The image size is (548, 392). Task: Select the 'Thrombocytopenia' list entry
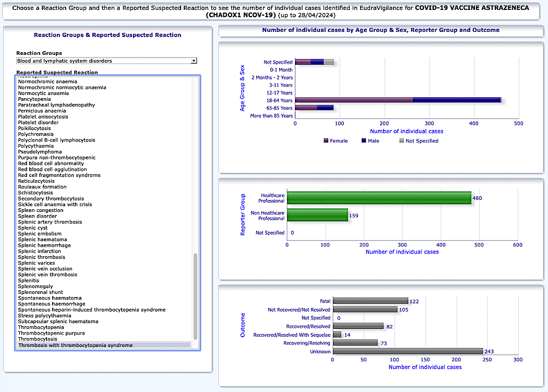click(x=41, y=327)
